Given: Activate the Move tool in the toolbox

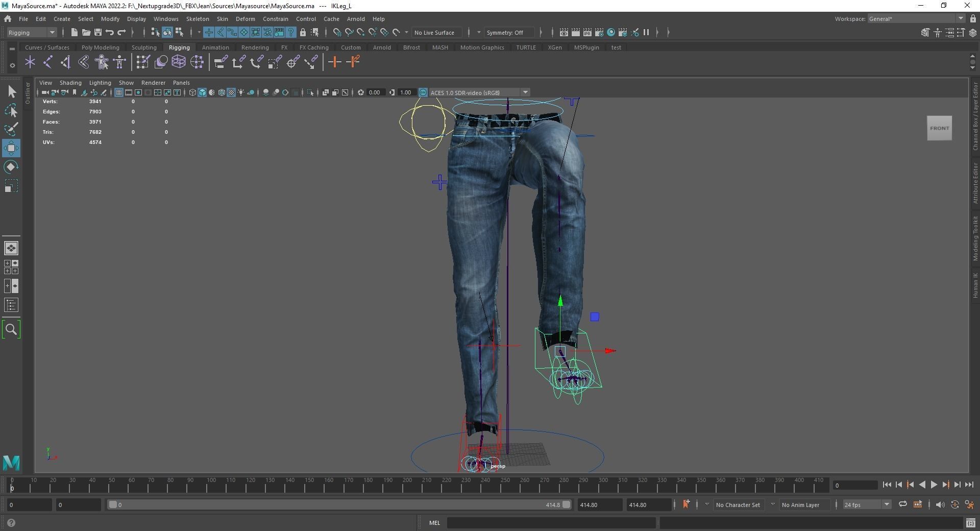Looking at the screenshot, I should click(11, 148).
